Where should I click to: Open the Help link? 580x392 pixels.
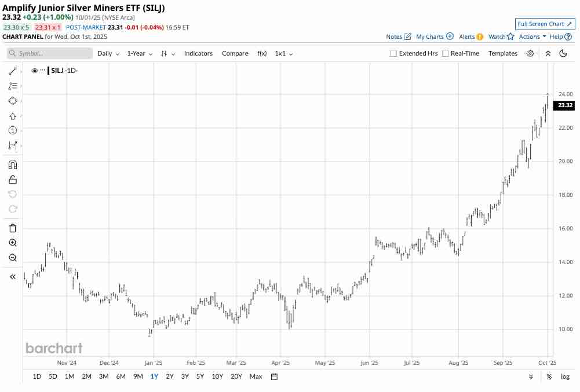pyautogui.click(x=560, y=36)
